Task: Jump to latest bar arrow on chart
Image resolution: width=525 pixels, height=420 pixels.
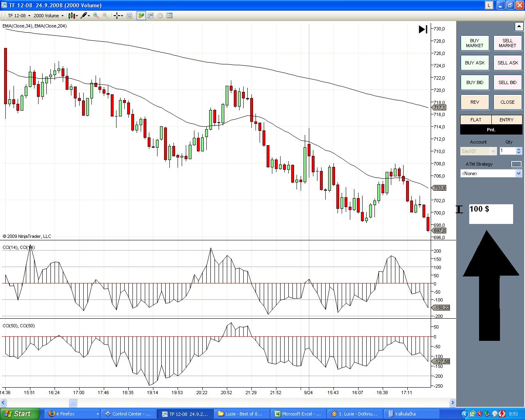Action: point(423,29)
